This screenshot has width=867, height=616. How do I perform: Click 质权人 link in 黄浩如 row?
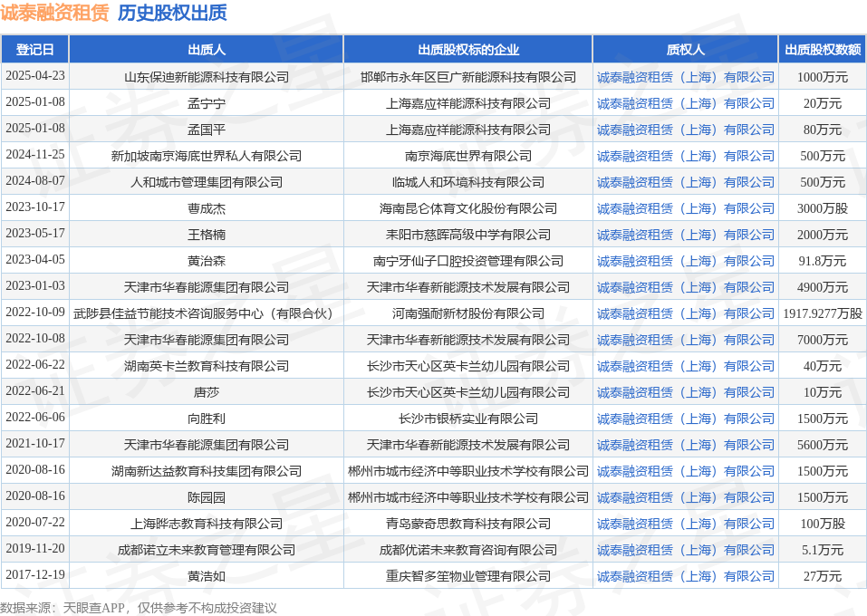685,576
